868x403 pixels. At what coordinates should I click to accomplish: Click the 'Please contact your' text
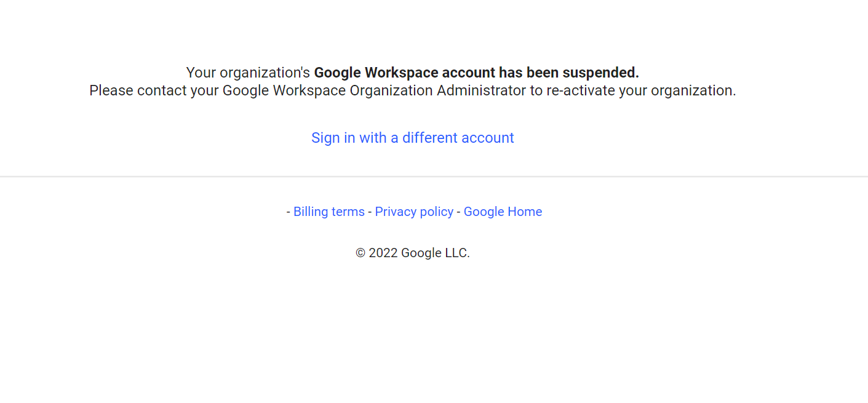(154, 91)
